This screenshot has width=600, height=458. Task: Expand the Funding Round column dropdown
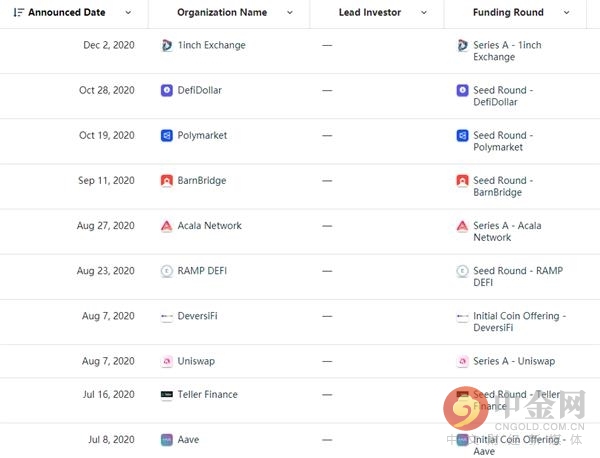pos(566,13)
